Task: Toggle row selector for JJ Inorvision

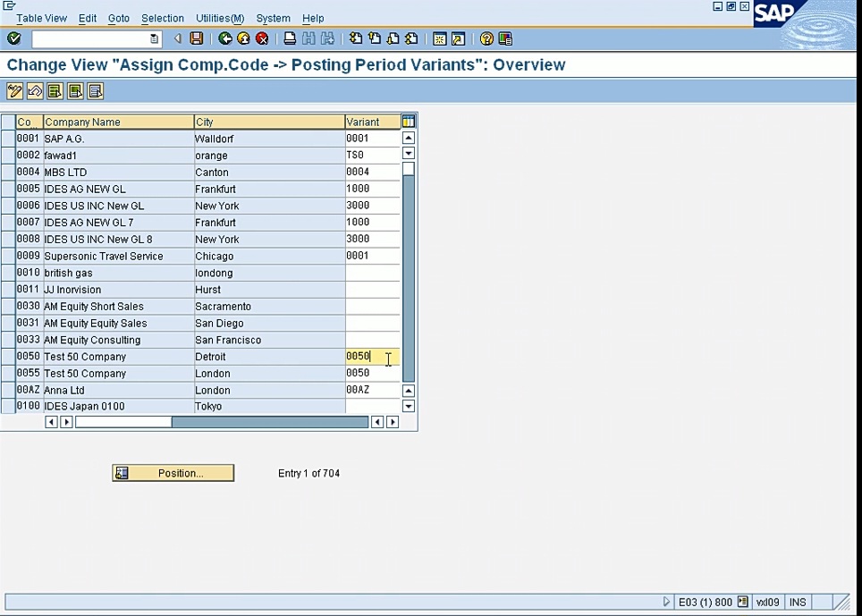Action: tap(8, 290)
